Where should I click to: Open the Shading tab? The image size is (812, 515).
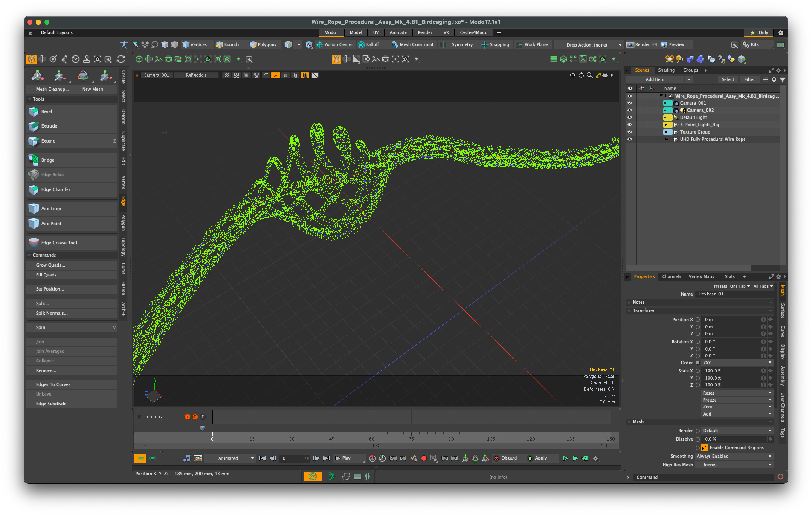[x=666, y=70]
